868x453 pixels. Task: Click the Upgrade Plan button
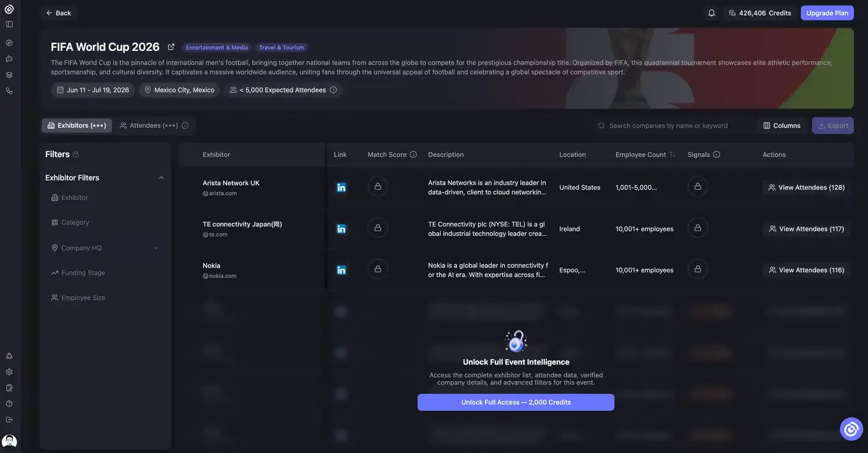tap(827, 13)
